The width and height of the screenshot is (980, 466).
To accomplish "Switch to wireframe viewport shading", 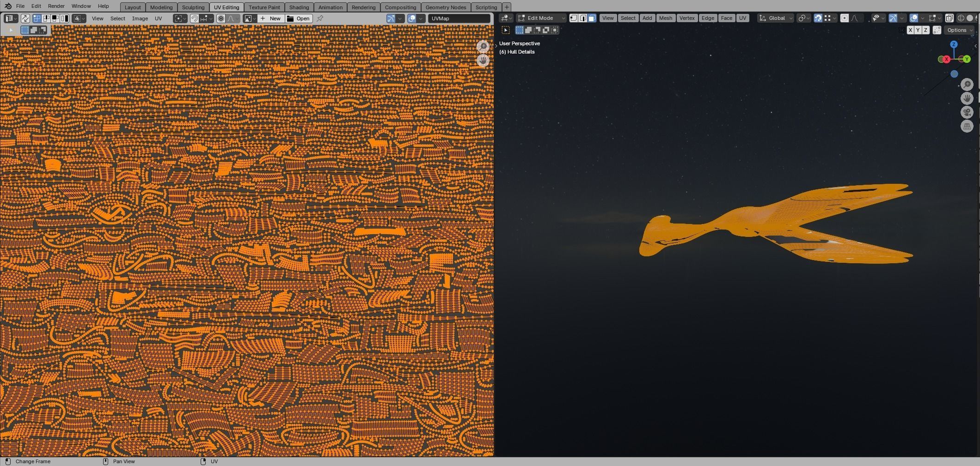I will click(961, 18).
